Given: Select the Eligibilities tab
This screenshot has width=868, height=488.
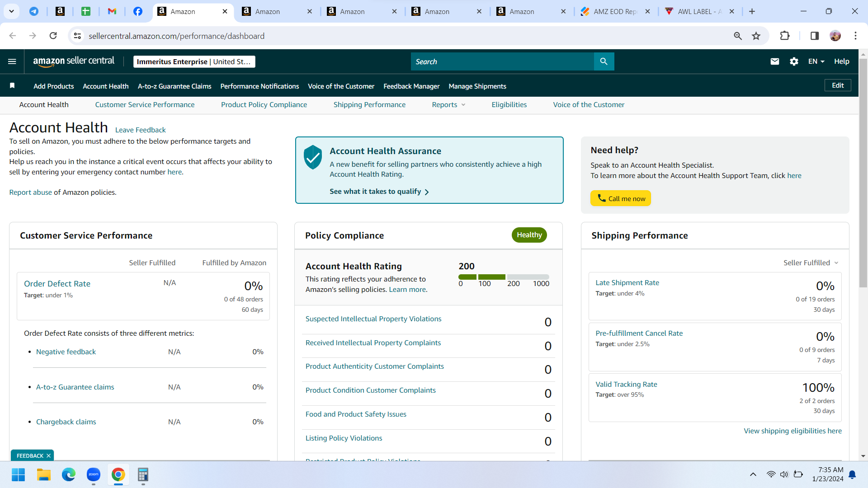Looking at the screenshot, I should click(509, 105).
